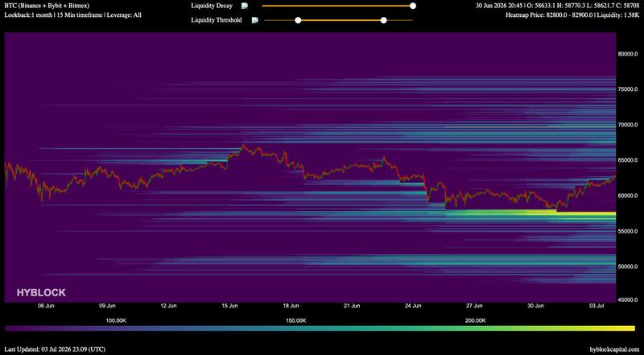Click the lower Liquidity Threshold slider handle
This screenshot has width=644, height=355.
click(298, 20)
